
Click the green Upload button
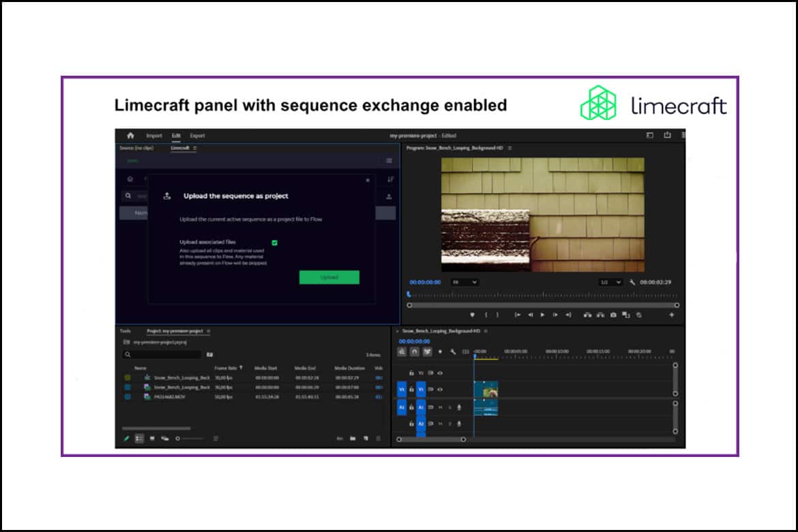click(x=329, y=278)
